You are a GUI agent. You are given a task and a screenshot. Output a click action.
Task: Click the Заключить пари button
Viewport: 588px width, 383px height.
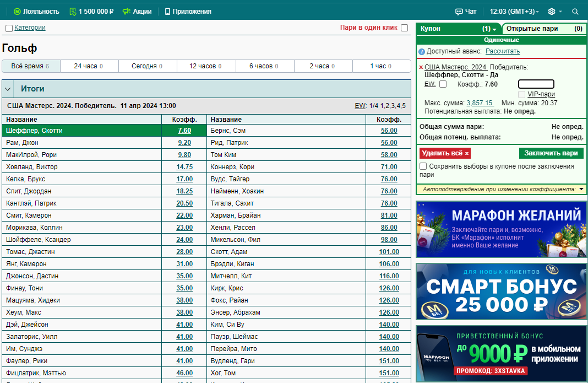point(551,153)
